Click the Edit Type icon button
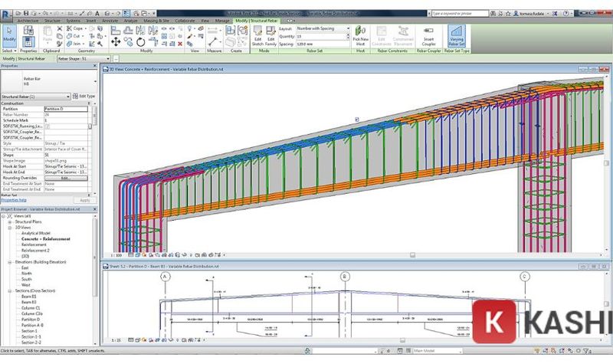 coord(84,97)
